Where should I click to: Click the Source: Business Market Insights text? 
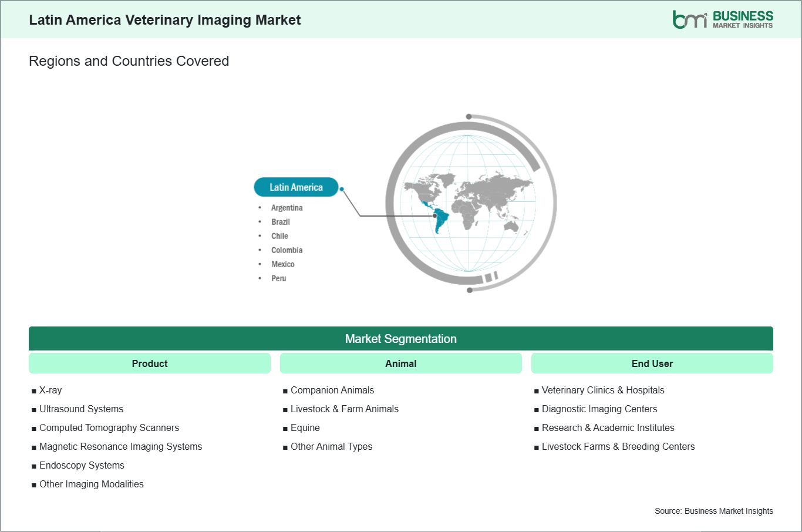tap(714, 511)
